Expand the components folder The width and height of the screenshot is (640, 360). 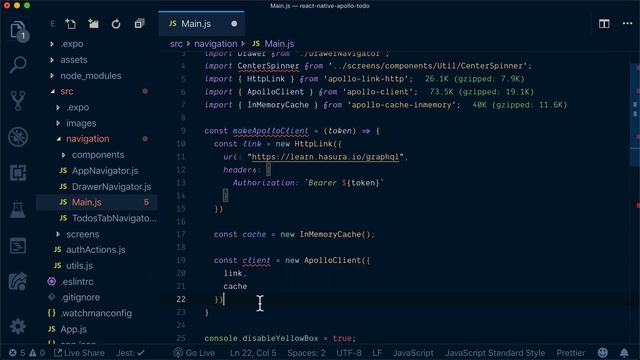(x=98, y=155)
